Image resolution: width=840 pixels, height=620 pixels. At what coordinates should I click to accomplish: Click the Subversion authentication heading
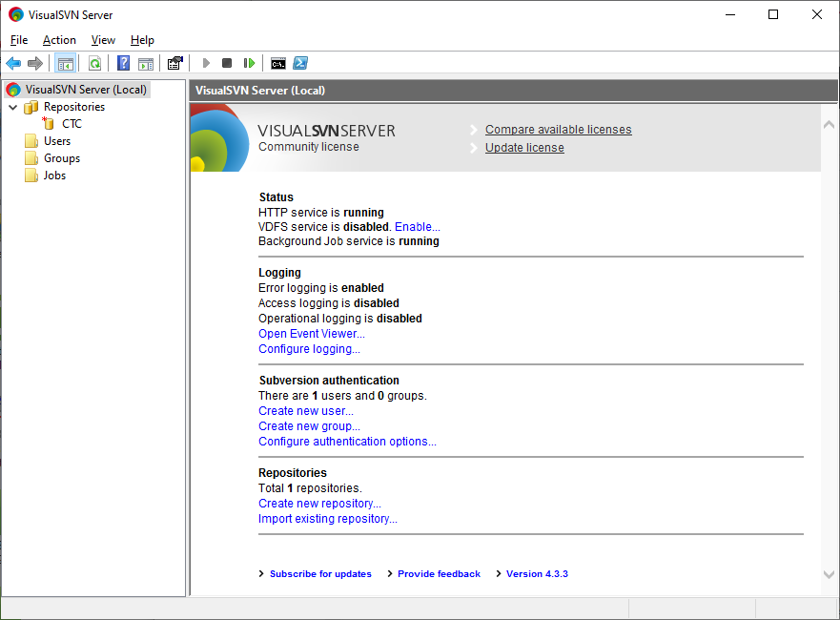[x=329, y=381]
